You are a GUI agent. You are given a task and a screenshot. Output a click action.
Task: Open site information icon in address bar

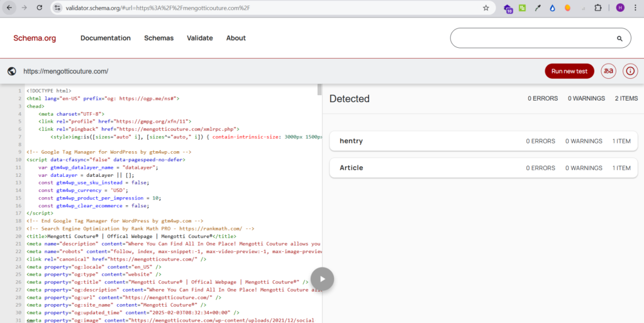pos(57,8)
